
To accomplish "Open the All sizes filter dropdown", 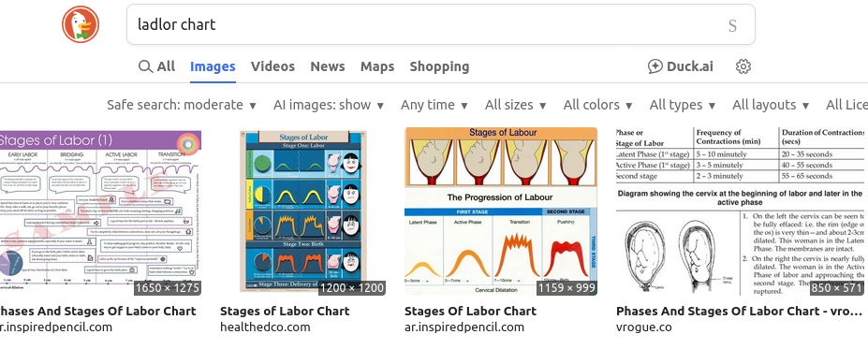I will click(x=516, y=105).
